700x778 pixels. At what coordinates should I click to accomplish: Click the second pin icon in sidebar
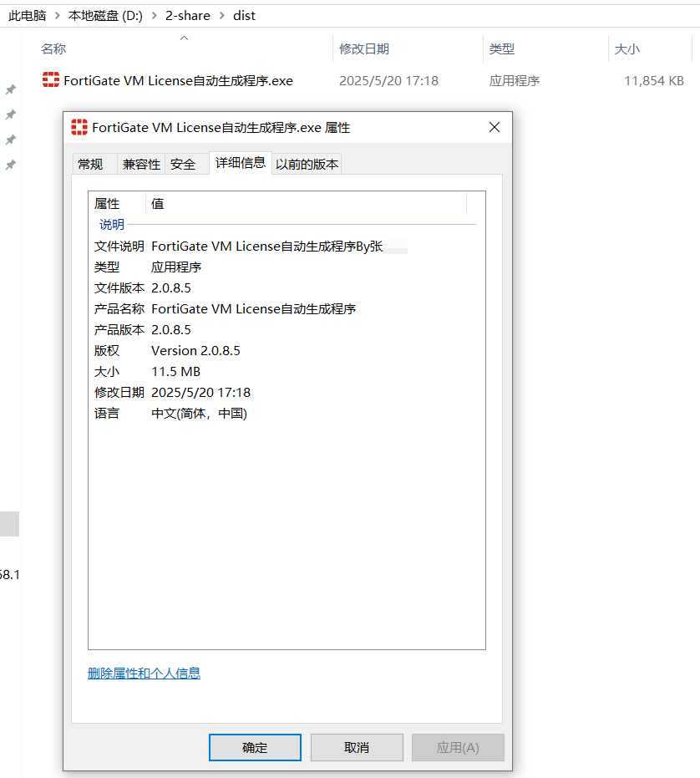10,114
